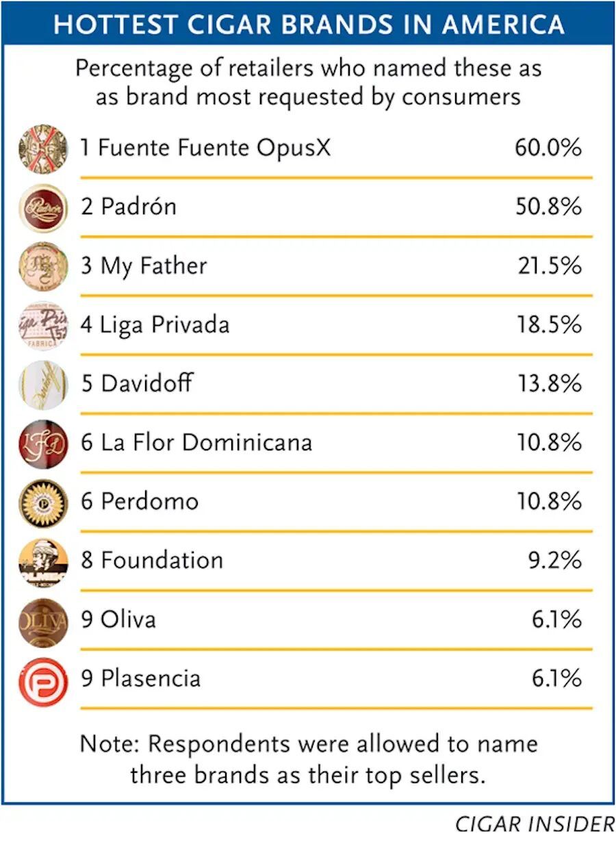Click the Hottest Cigar Brands title banner

tap(308, 24)
